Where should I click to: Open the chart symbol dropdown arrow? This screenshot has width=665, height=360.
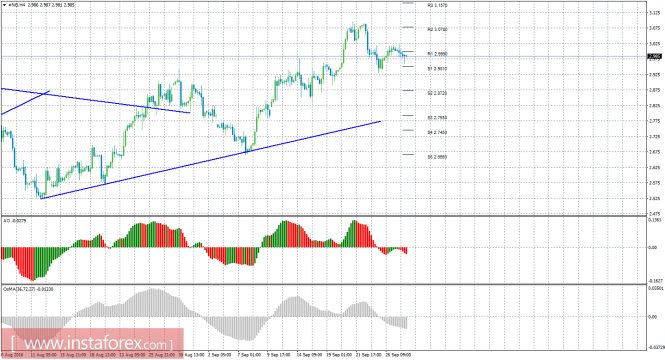coord(4,6)
